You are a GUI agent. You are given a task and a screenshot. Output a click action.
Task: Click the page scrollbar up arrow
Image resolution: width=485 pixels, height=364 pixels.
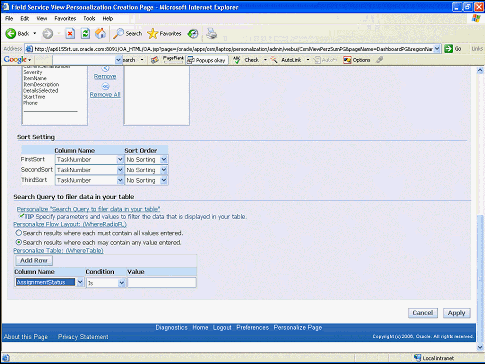[x=480, y=70]
